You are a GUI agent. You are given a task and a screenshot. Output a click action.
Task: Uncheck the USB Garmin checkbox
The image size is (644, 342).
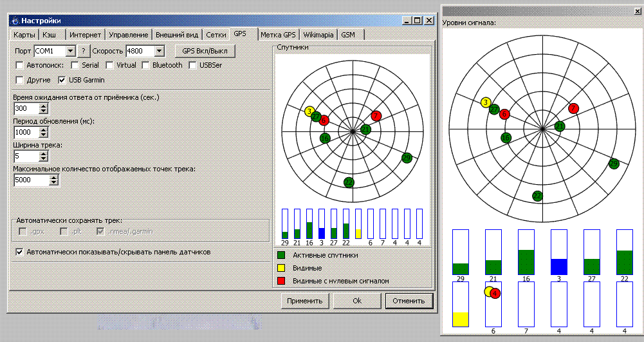(62, 80)
